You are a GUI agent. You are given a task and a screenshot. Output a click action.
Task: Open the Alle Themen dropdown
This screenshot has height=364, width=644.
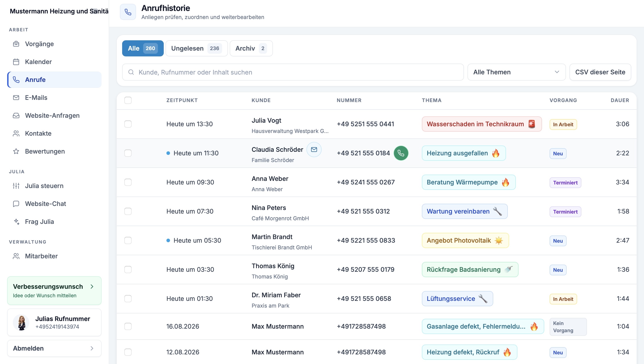coord(516,72)
